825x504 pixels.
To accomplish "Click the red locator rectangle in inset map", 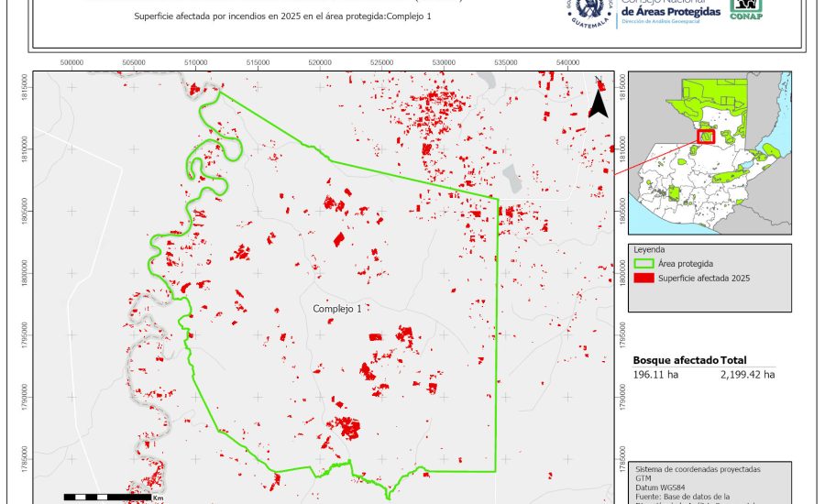I will [705, 137].
